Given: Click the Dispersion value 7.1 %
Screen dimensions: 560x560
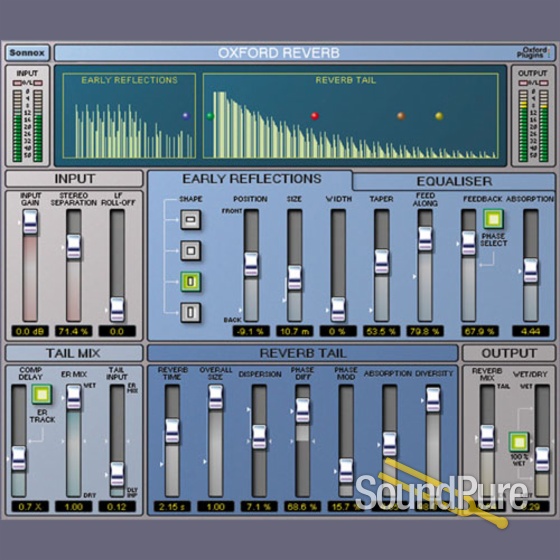Looking at the screenshot, I should 259,506.
